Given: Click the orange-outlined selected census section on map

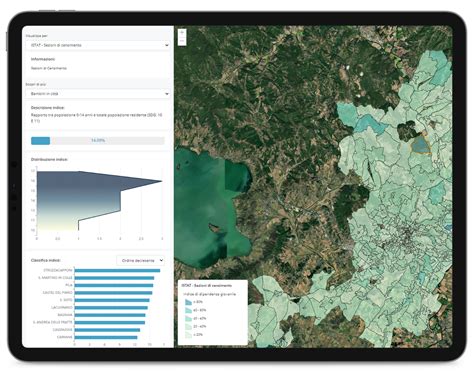Looking at the screenshot, I should click(x=420, y=145).
